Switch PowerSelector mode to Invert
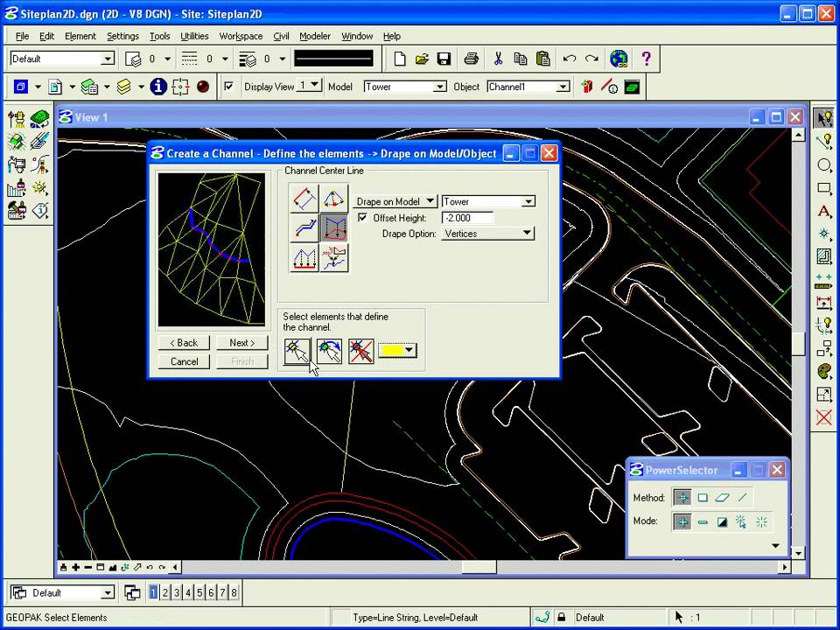 [722, 521]
